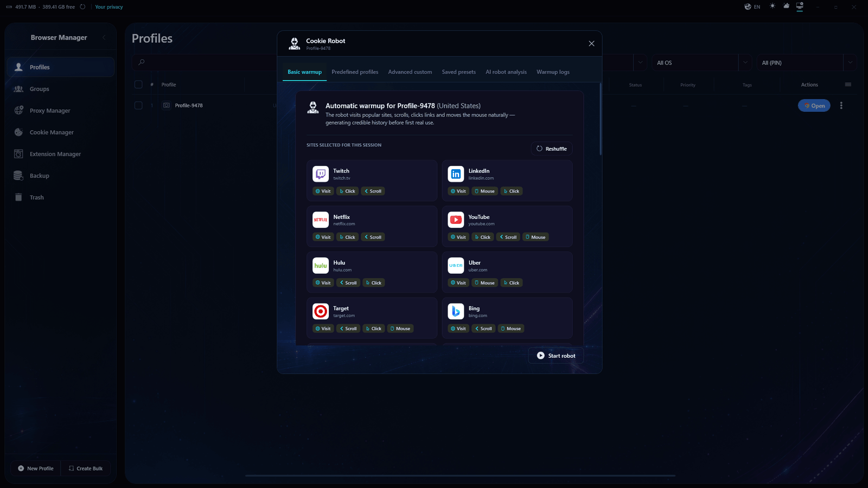Click the Twitch site logo icon
Viewport: 868px width, 488px height.
coord(321,174)
